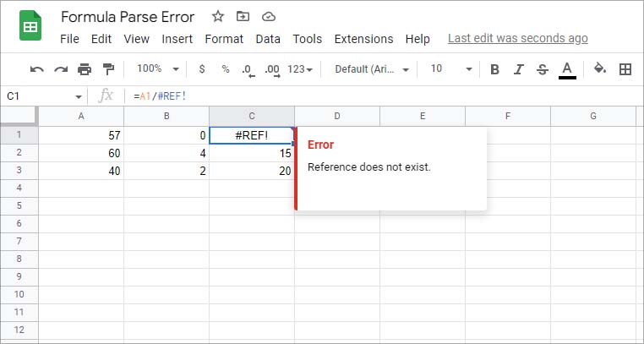The image size is (644, 344).
Task: Select cell C1 showing #REF!
Action: [x=252, y=135]
